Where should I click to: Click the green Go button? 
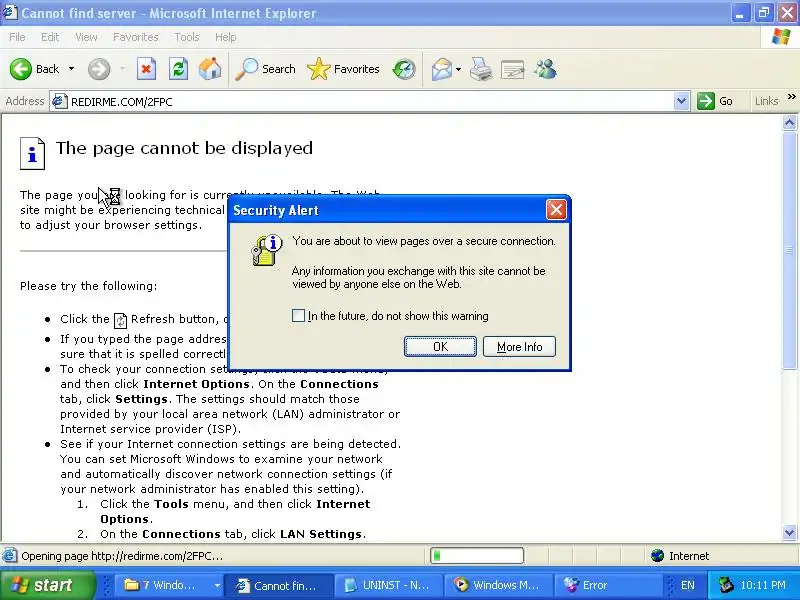click(x=715, y=101)
